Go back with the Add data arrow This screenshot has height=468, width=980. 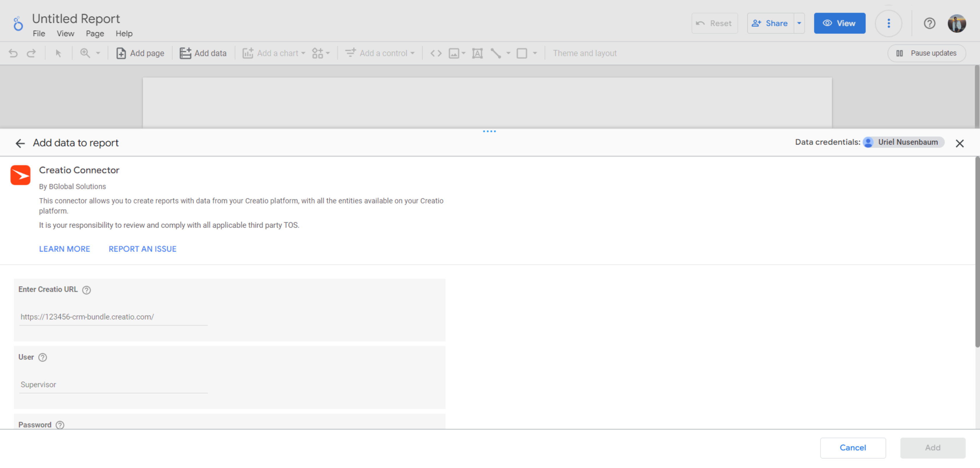click(20, 143)
